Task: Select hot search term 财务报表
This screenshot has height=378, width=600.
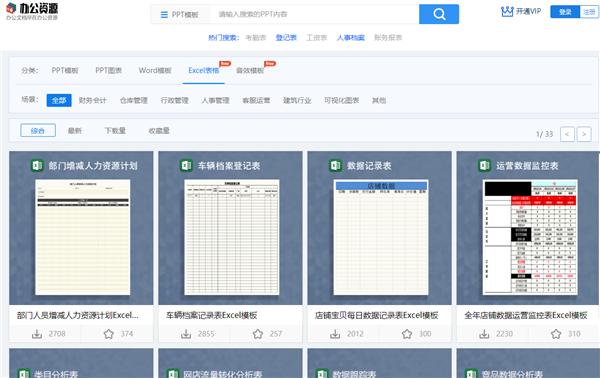Action: tap(388, 37)
